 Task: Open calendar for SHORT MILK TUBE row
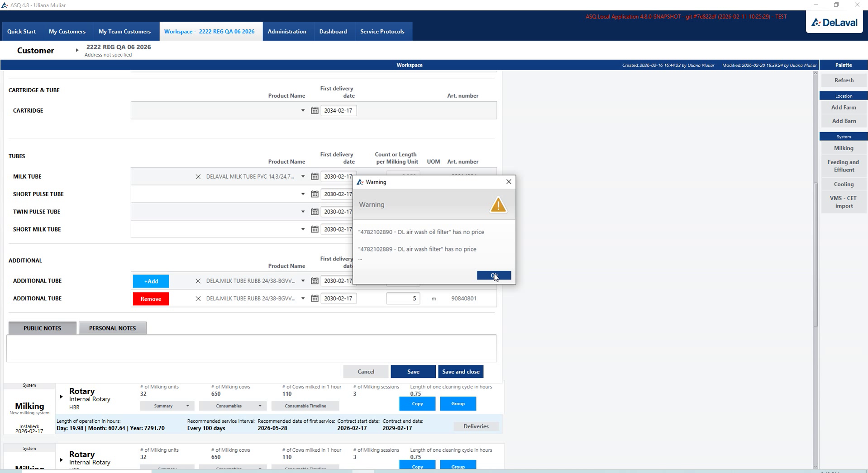click(x=315, y=229)
